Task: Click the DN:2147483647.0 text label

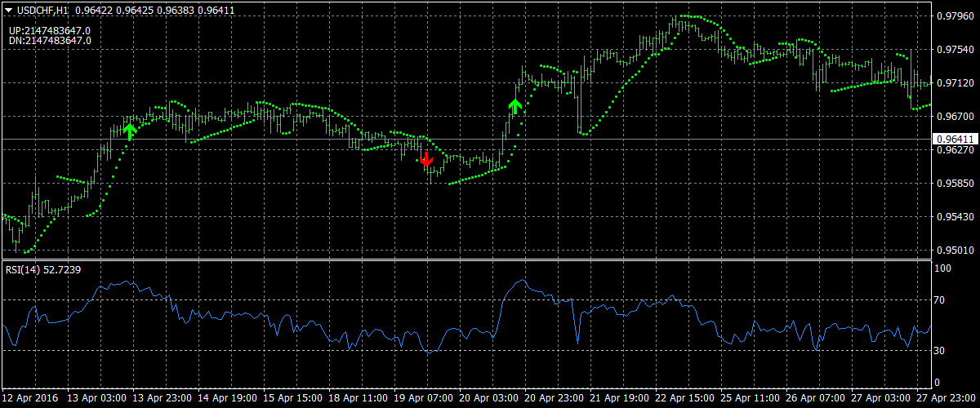Action: click(49, 39)
